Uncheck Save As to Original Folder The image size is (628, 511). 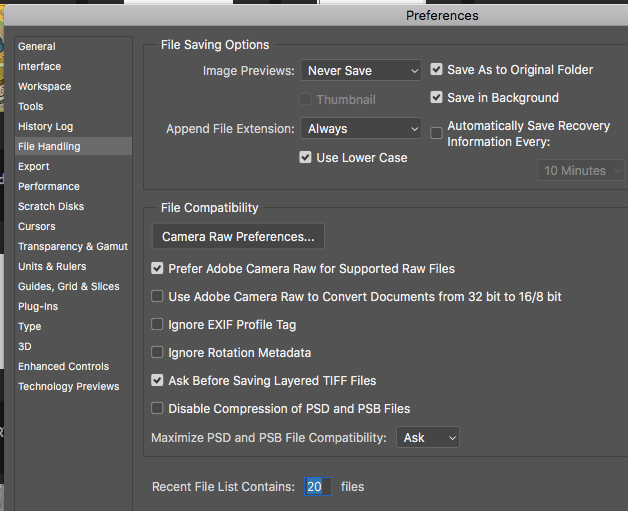[437, 70]
